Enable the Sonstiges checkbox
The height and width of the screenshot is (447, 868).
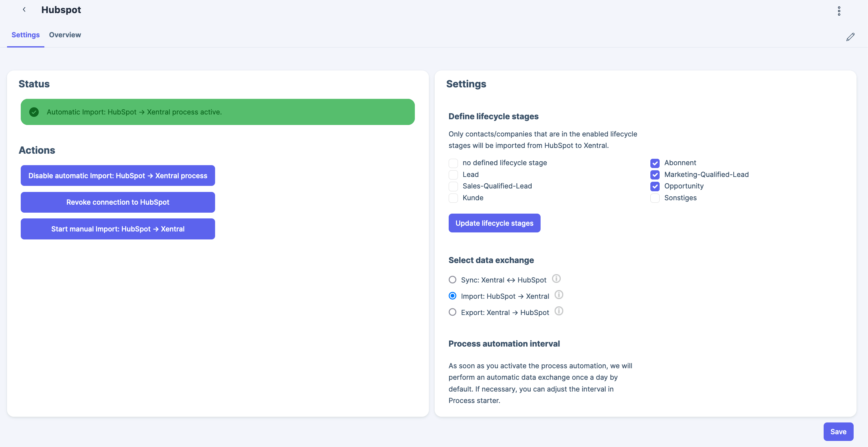[x=655, y=198]
